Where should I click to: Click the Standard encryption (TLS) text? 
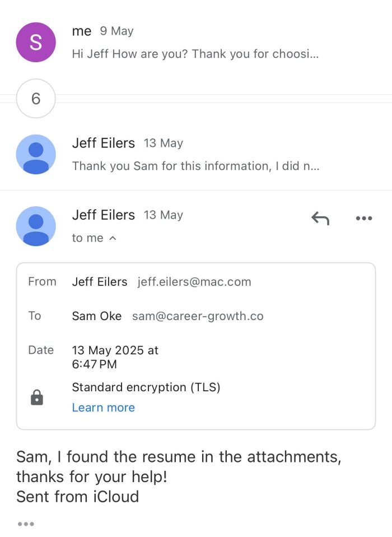point(146,387)
